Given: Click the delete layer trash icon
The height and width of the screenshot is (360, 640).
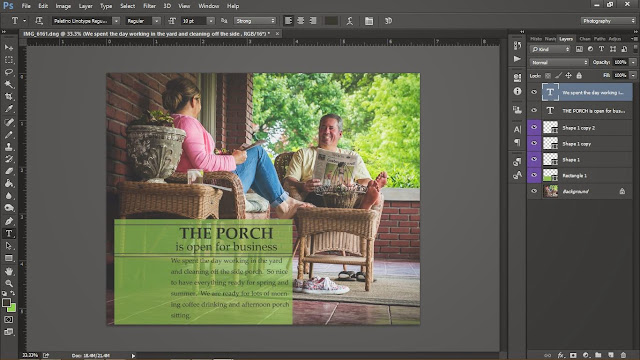Looking at the screenshot, I should [x=623, y=355].
